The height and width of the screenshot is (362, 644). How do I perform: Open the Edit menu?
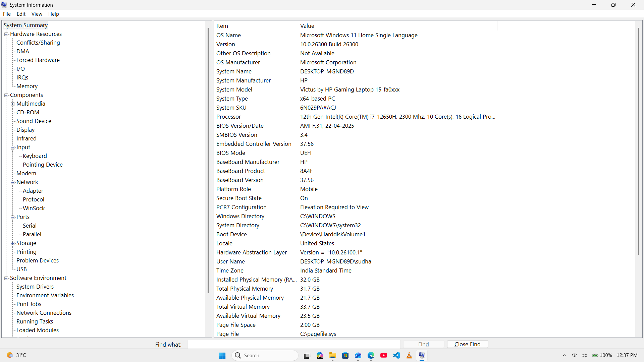tap(21, 14)
